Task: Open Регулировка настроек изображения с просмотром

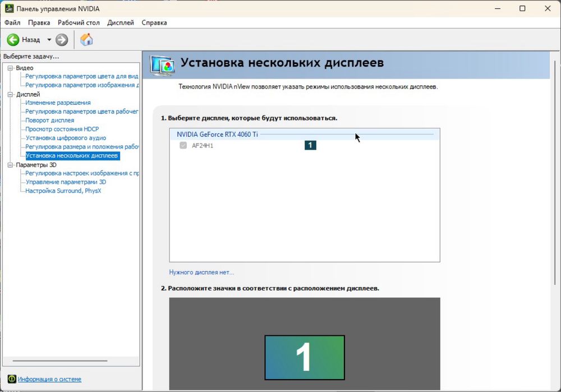Action: tap(82, 173)
